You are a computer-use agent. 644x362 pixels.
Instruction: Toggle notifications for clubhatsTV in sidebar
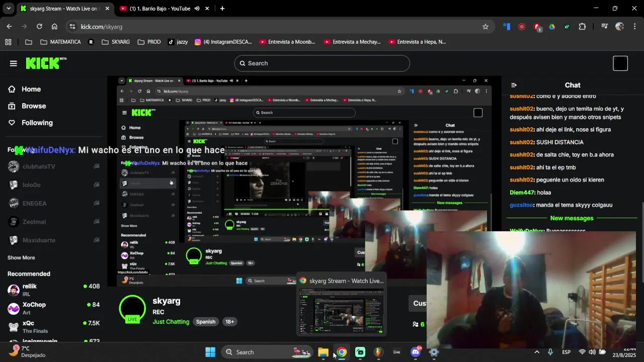pyautogui.click(x=96, y=166)
